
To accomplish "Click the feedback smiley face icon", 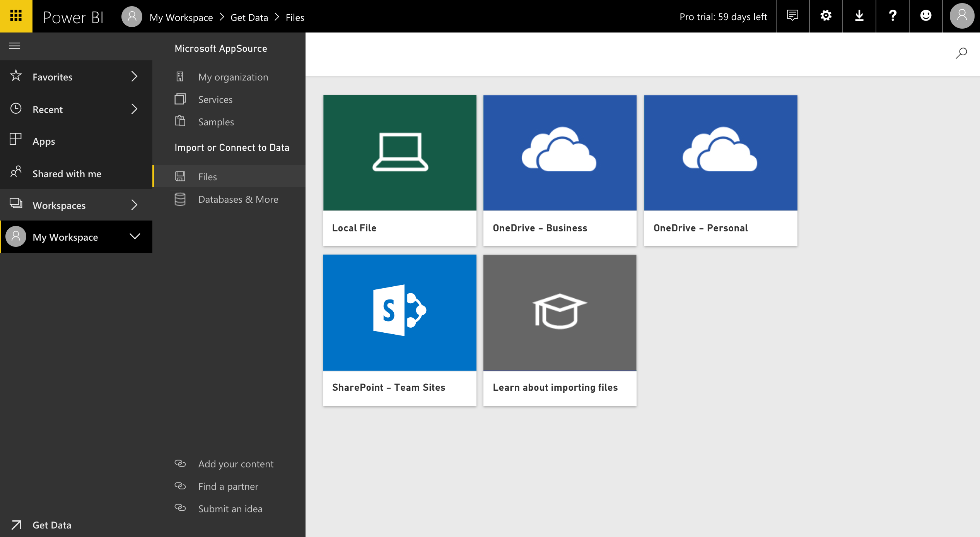I will point(925,16).
